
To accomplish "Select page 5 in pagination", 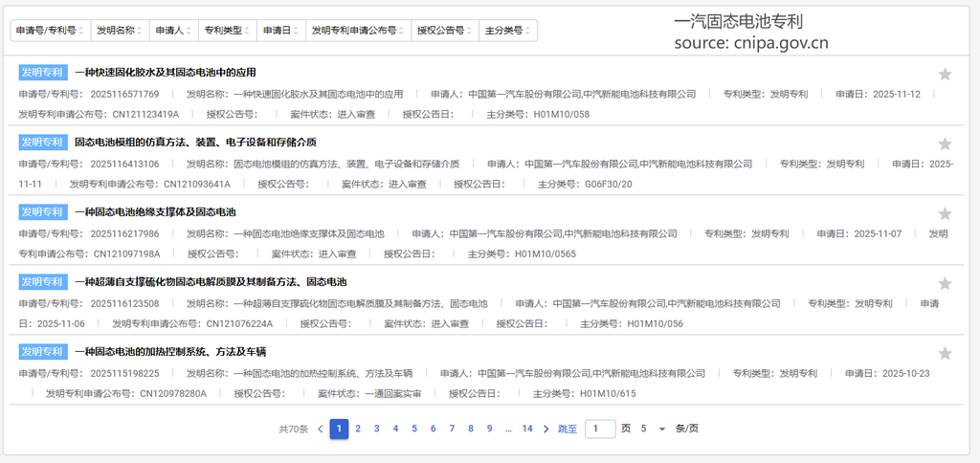I will coord(414,429).
